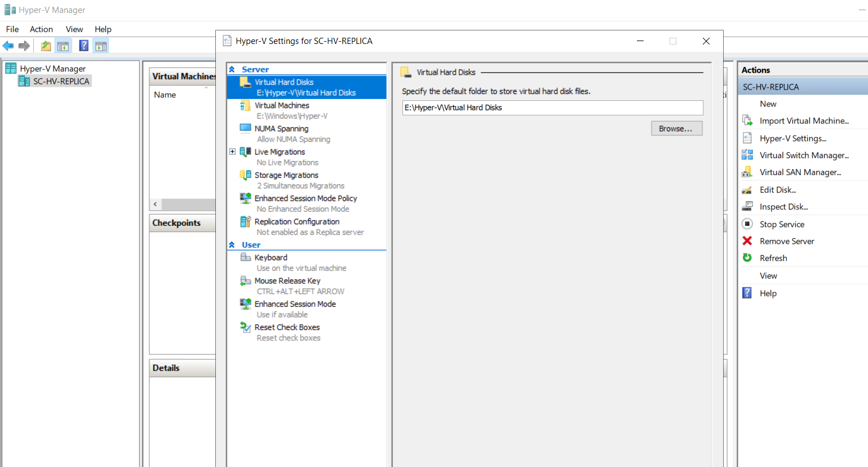This screenshot has width=868, height=467.
Task: Open the View menu in the menu bar
Action: coord(74,29)
